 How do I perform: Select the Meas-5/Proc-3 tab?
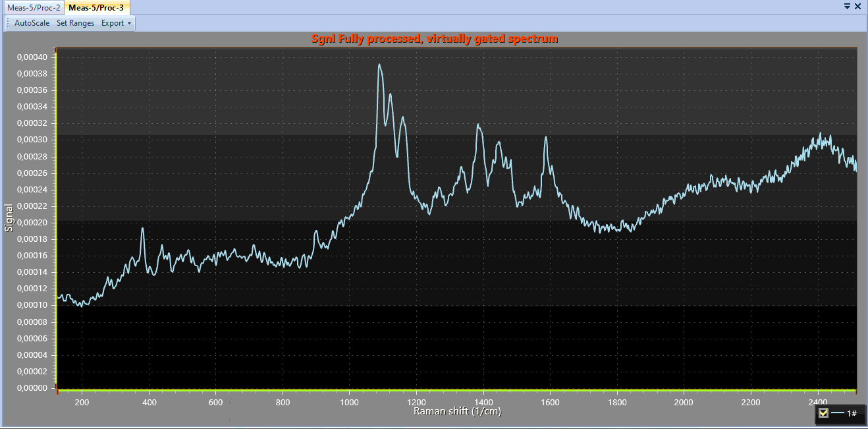96,7
